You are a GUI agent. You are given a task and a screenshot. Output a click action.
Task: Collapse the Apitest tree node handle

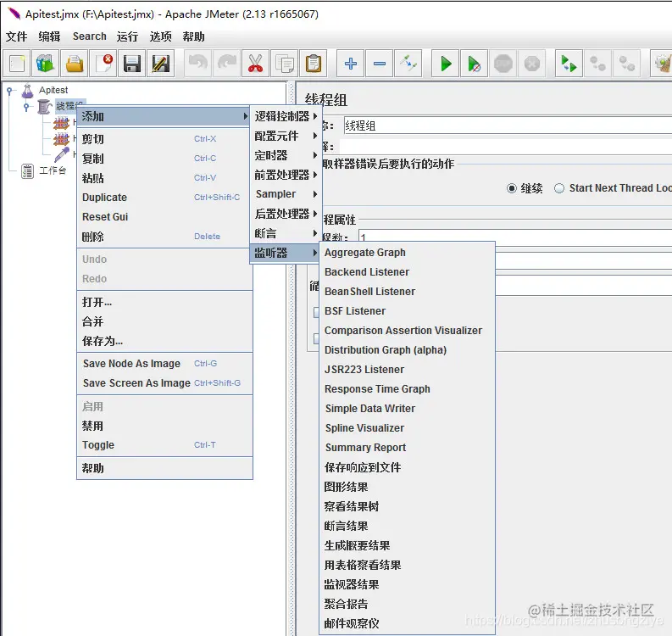coord(9,91)
